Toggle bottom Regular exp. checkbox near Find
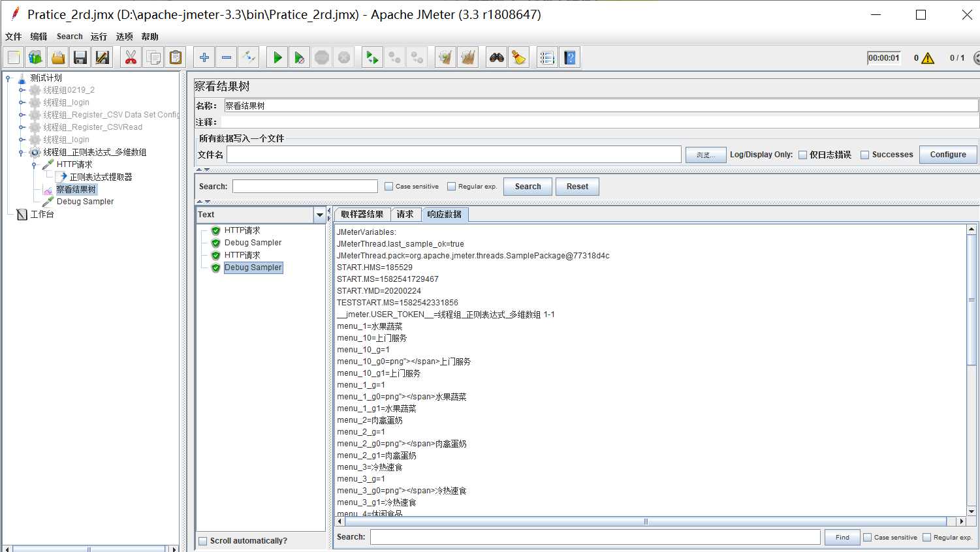Viewport: 980px width, 552px height. pos(926,537)
